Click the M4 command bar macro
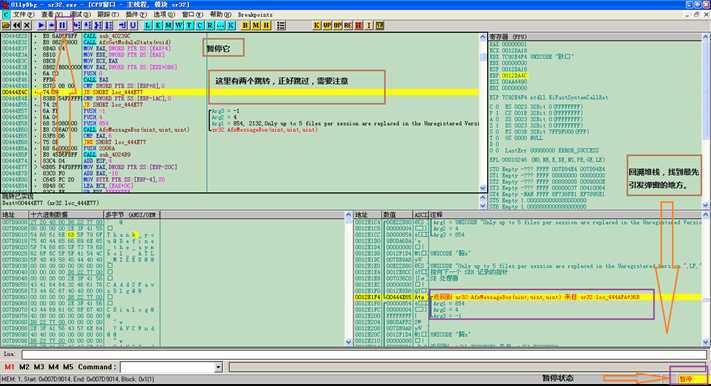Screen dimensions: 711x386 pyautogui.click(x=54, y=366)
